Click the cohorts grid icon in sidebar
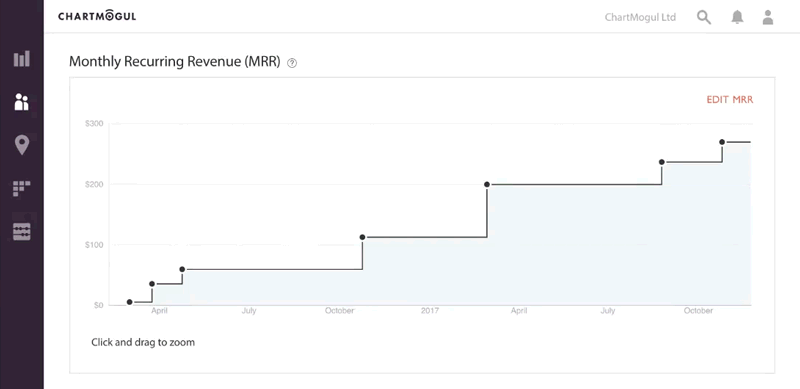This screenshot has height=389, width=800. pos(21,188)
